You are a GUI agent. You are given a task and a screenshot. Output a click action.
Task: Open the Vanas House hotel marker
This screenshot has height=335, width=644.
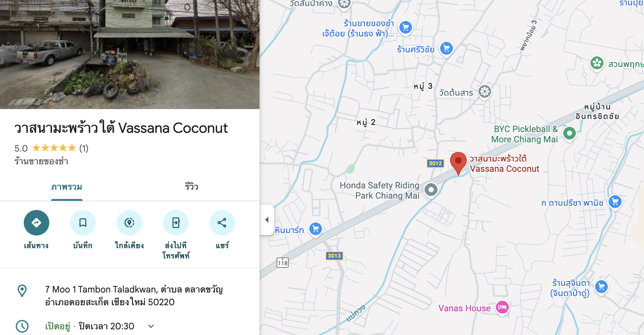coord(502,307)
